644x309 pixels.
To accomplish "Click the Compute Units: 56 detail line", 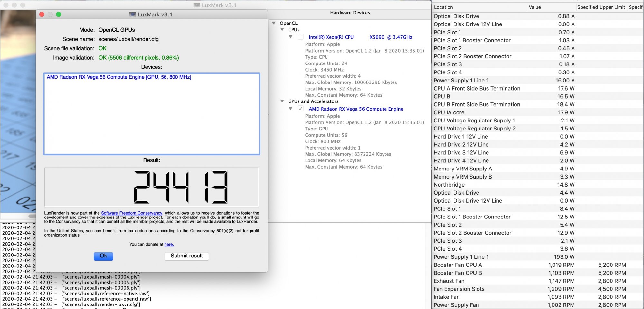I will click(x=326, y=135).
